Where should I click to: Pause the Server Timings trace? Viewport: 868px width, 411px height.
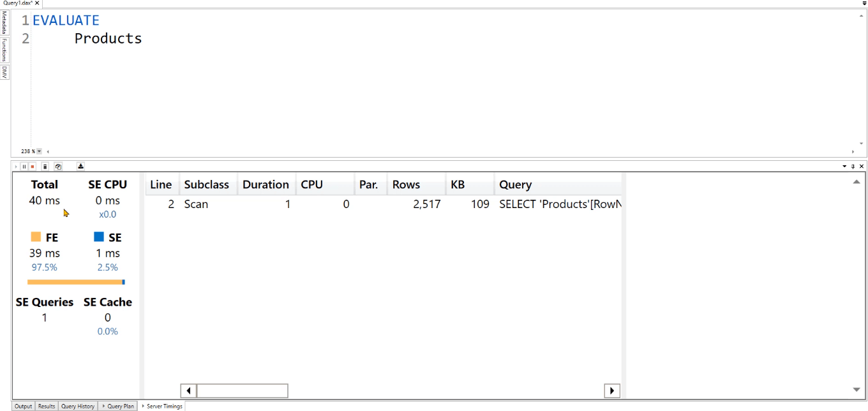click(x=24, y=167)
